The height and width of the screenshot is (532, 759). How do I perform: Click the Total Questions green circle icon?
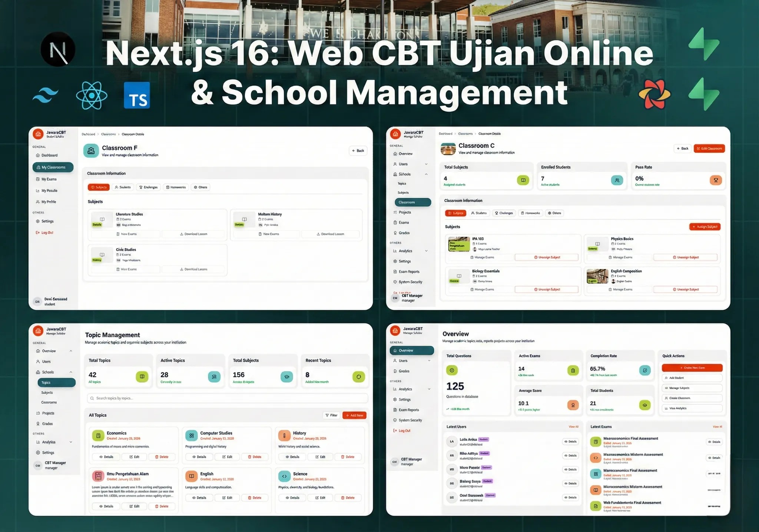(452, 370)
